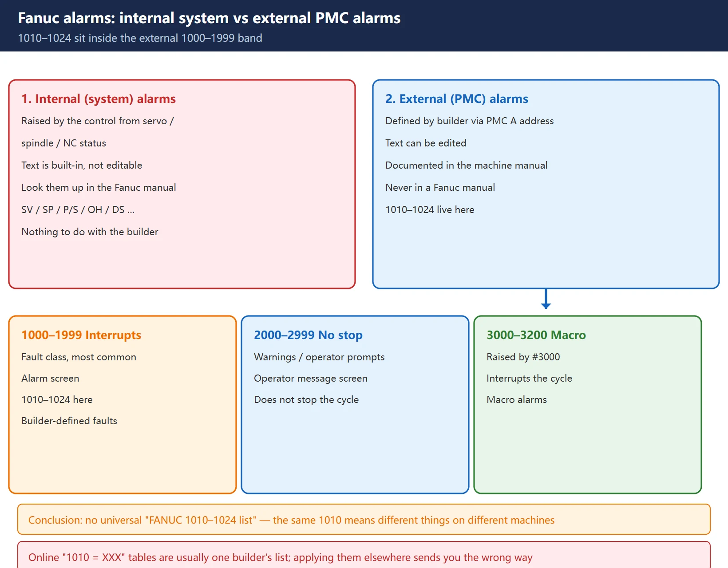Click "Fault class, most common"
728x568 pixels.
coord(79,357)
